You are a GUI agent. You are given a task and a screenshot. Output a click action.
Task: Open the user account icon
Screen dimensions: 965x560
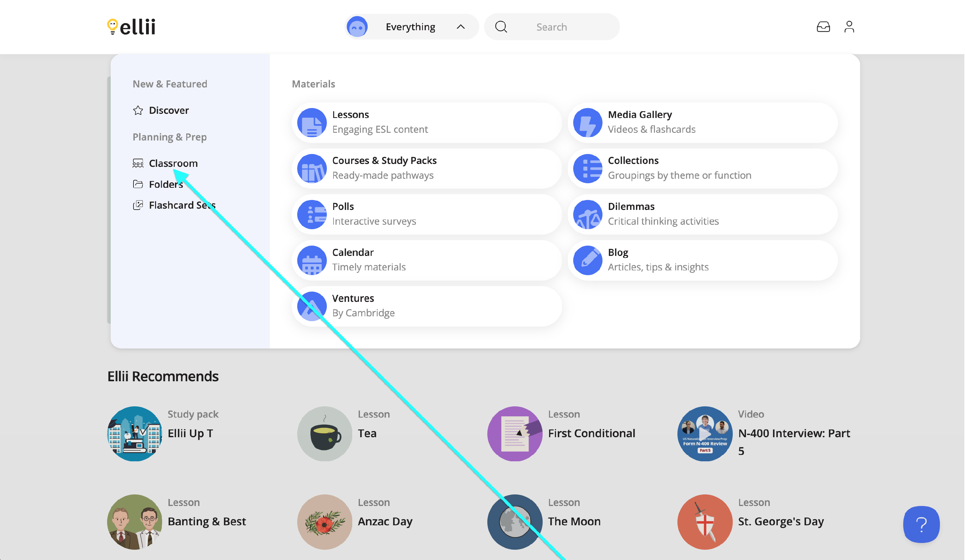849,27
